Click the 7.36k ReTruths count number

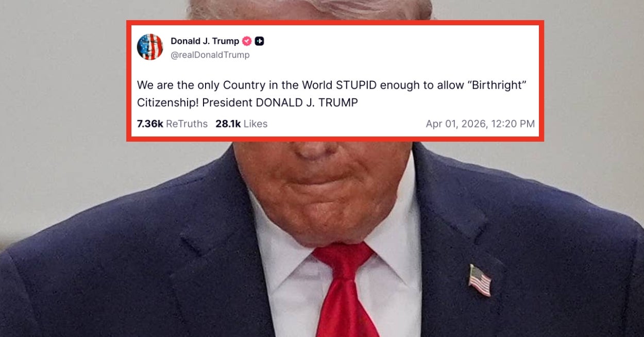click(150, 124)
